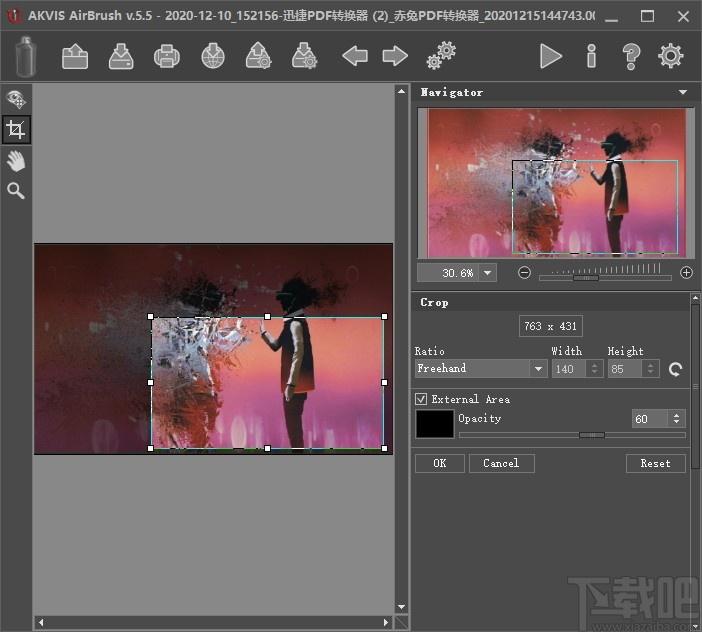Click the Reset button
This screenshot has width=702, height=632.
coord(655,463)
